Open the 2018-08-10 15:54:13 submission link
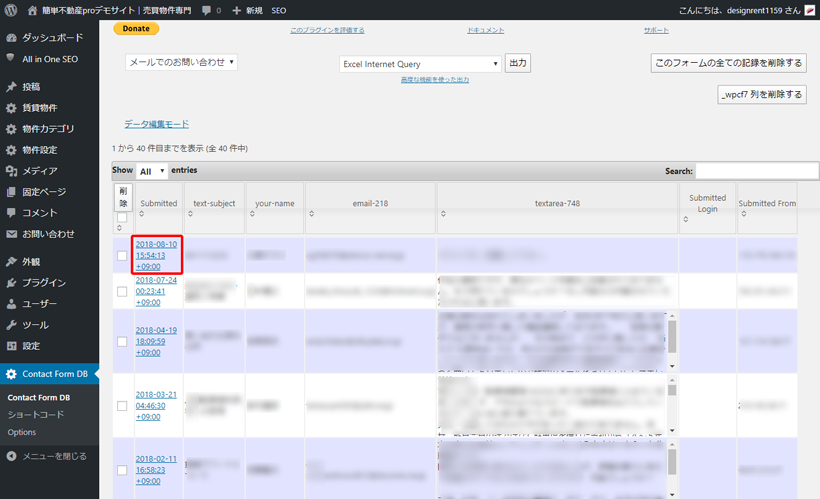The width and height of the screenshot is (820, 499). click(156, 255)
